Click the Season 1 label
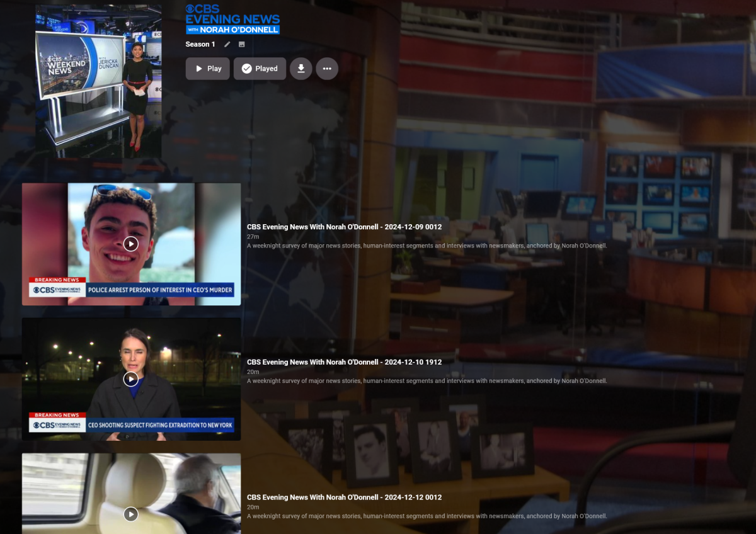Image resolution: width=756 pixels, height=534 pixels. (200, 44)
